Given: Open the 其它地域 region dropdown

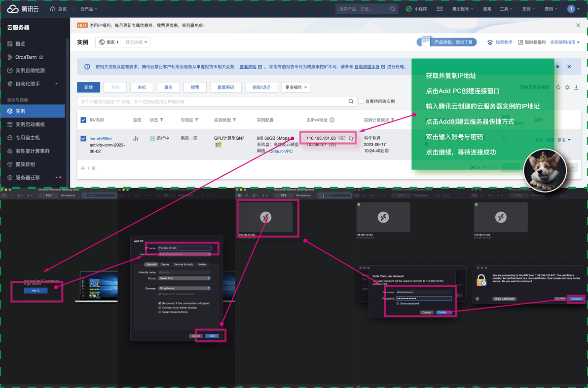Looking at the screenshot, I should click(x=136, y=42).
